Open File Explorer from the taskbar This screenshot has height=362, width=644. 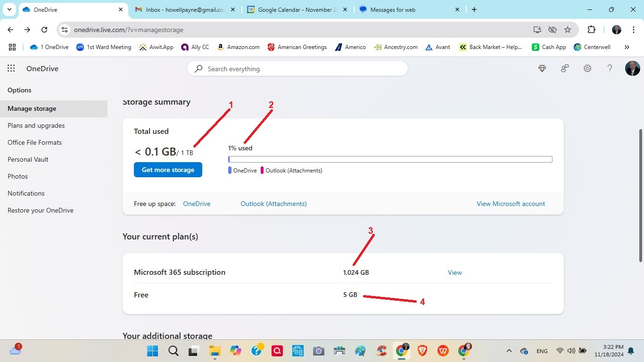[215, 351]
